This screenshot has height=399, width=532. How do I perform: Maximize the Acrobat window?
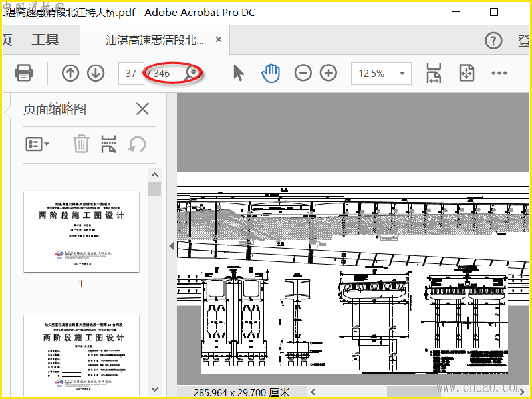tap(494, 12)
